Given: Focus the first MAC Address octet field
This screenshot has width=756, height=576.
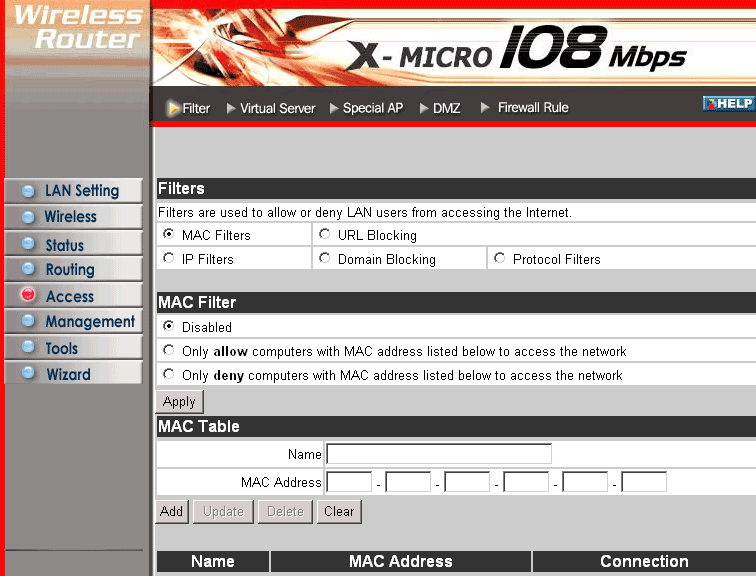Looking at the screenshot, I should click(349, 482).
